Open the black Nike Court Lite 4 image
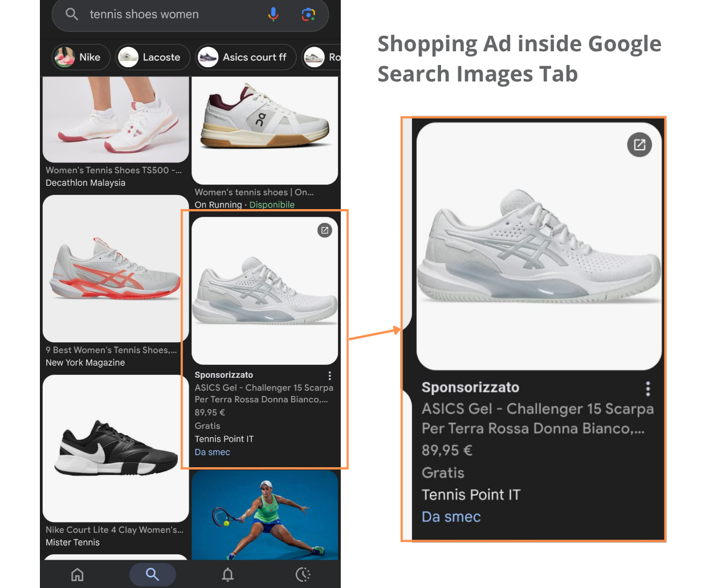The image size is (709, 588). click(116, 448)
